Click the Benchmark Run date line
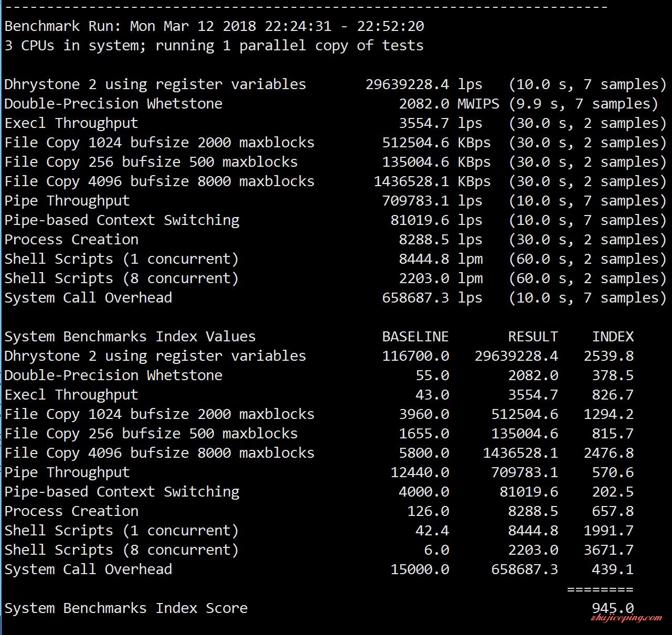 tap(214, 26)
